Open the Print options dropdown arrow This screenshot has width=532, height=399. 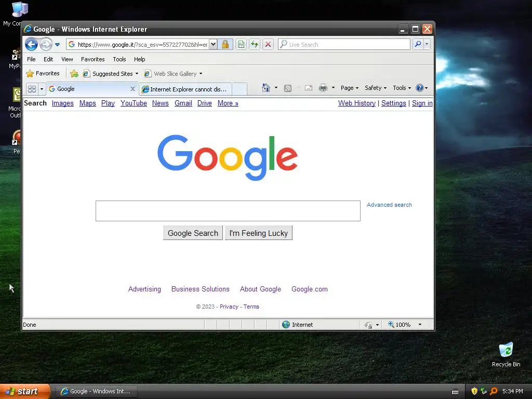[333, 88]
